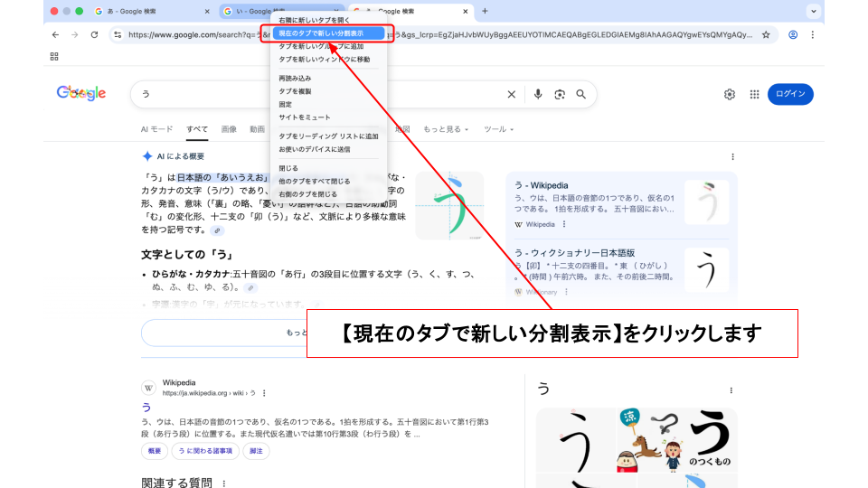This screenshot has width=868, height=488.
Task: Open Google Lens image search icon
Action: pyautogui.click(x=560, y=94)
